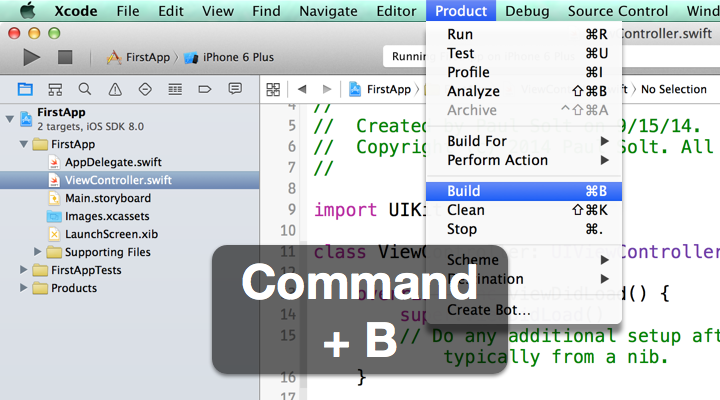Choose Profile from the Product menu

pyautogui.click(x=524, y=72)
